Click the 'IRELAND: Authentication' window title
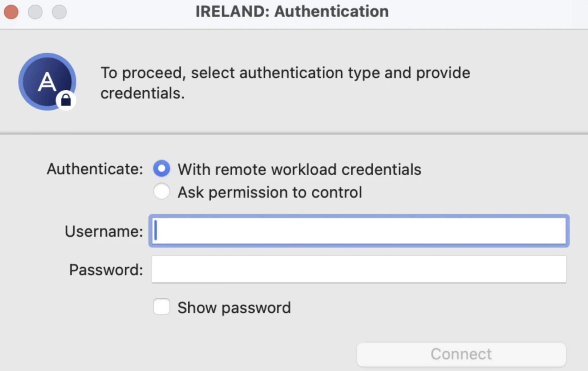The image size is (588, 371). pos(292,12)
